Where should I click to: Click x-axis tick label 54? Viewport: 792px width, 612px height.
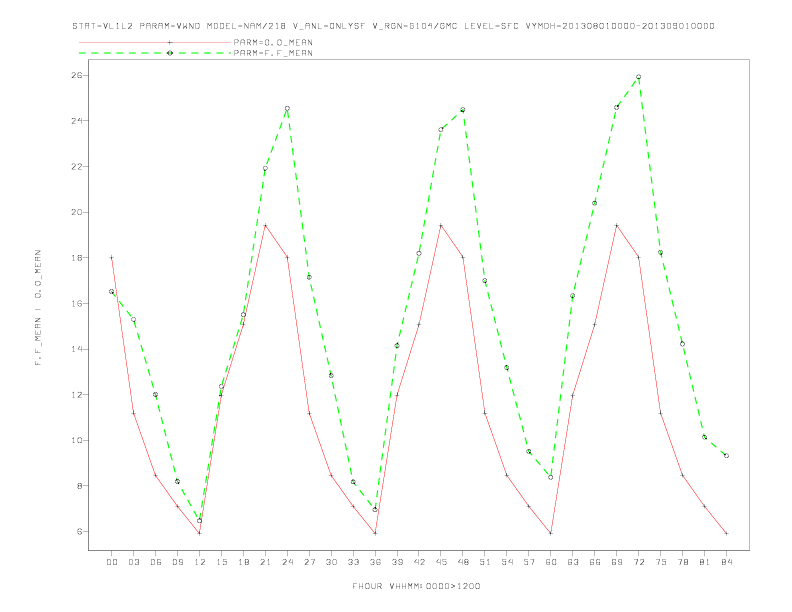pos(507,562)
